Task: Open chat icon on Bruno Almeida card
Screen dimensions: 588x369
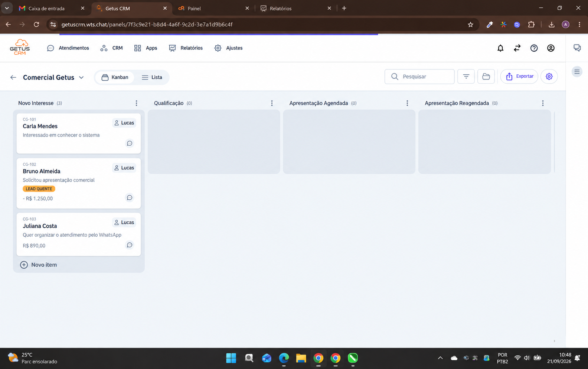Action: click(130, 198)
